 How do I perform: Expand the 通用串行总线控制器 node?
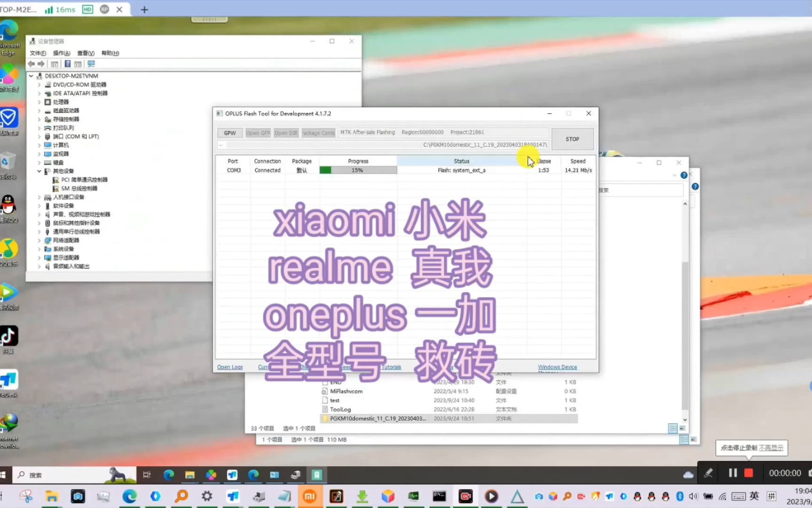pyautogui.click(x=39, y=232)
